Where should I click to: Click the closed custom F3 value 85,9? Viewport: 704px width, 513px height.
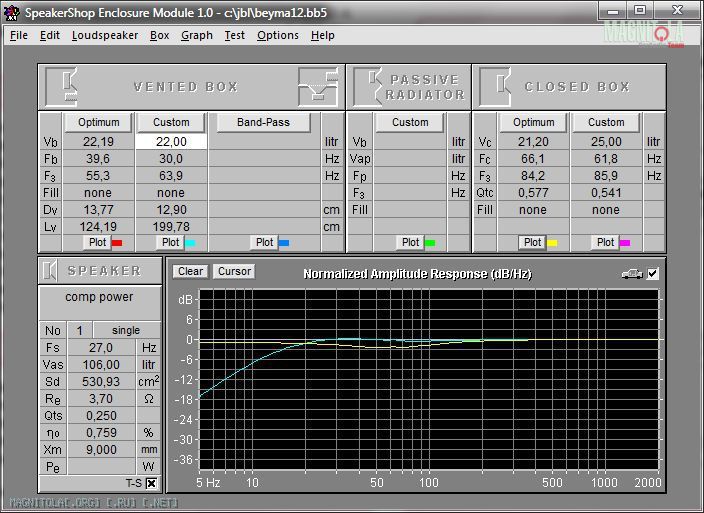click(606, 175)
